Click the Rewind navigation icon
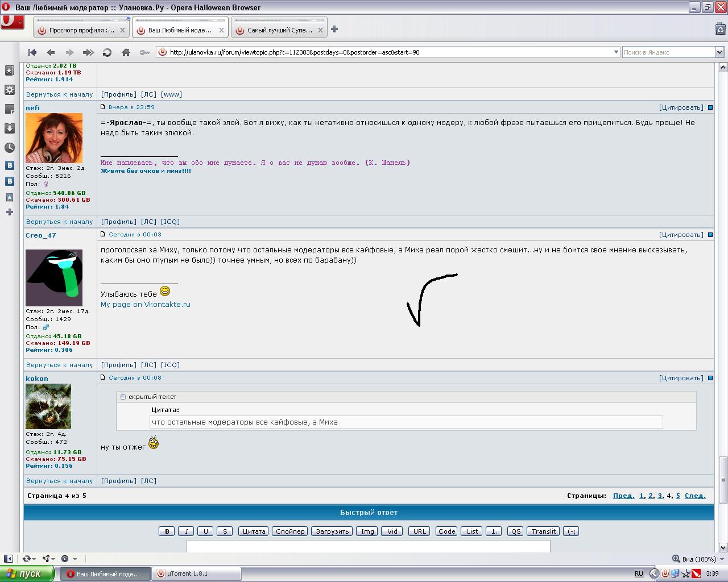The image size is (728, 582). 32,52
